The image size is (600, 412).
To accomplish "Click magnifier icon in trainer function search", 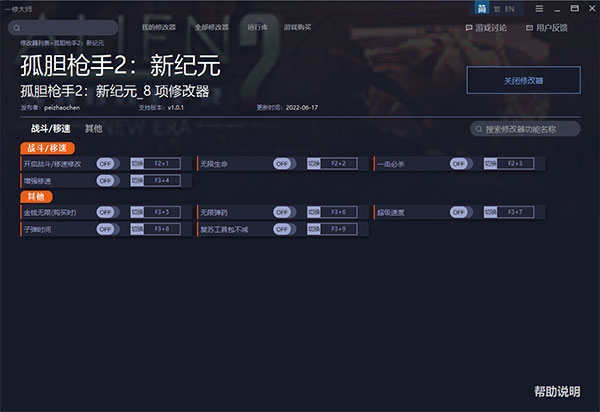I will [x=479, y=129].
